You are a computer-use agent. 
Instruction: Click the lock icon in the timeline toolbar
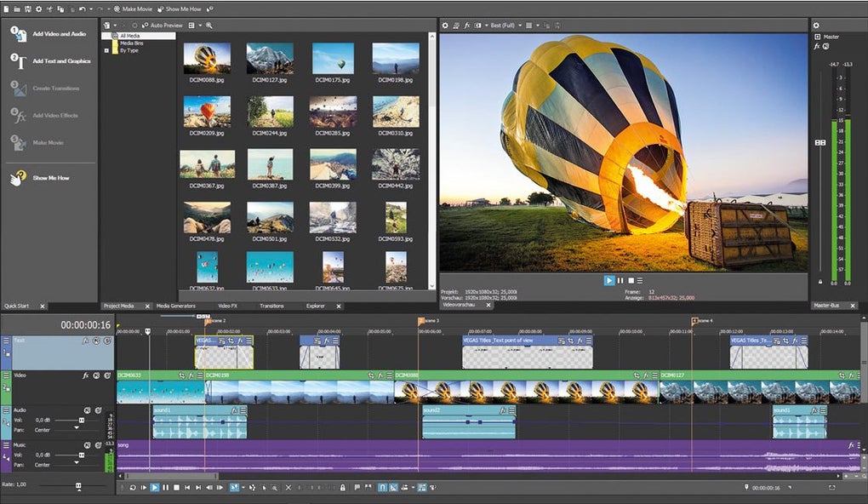(343, 488)
